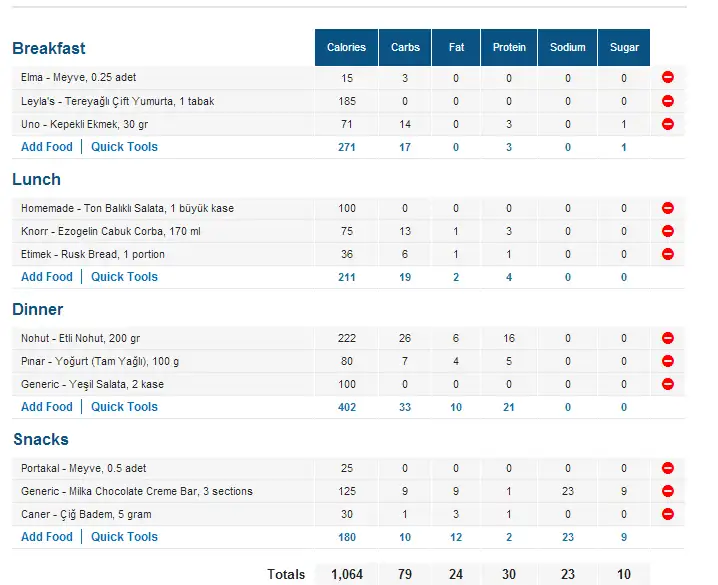Select the Calories column header
718x585 pixels.
(x=346, y=47)
